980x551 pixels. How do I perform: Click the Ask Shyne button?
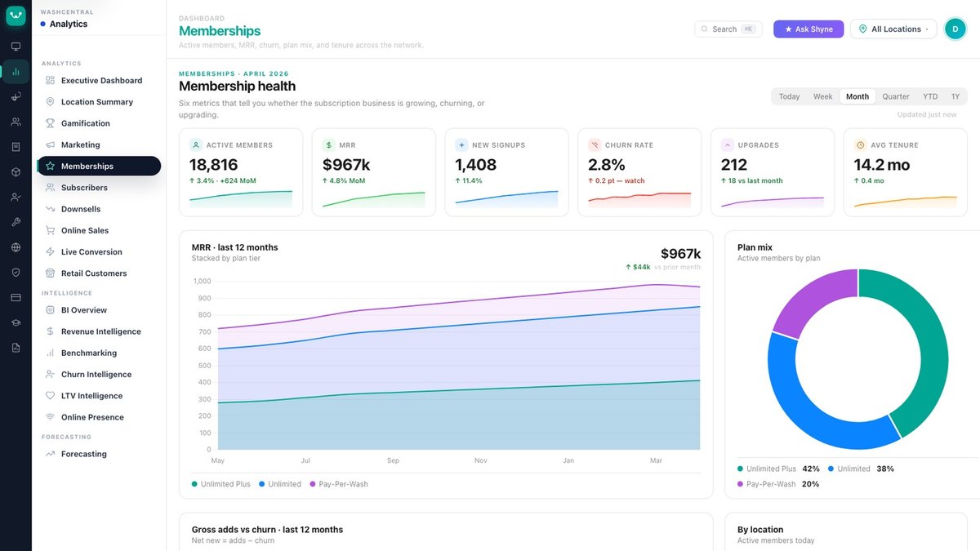tap(808, 29)
